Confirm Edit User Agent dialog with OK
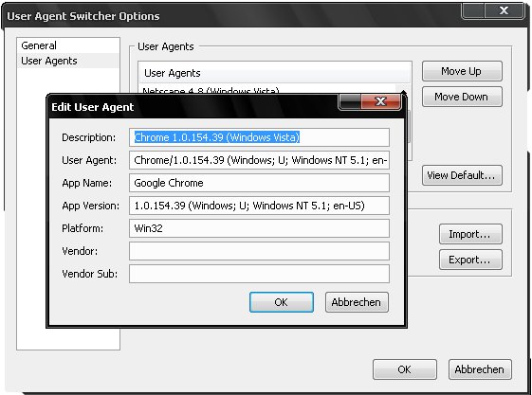Screen dimensions: 532x395 click(282, 302)
